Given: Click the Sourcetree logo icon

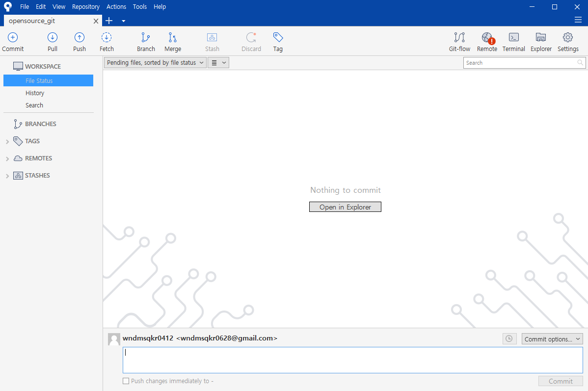Looking at the screenshot, I should click(x=8, y=7).
